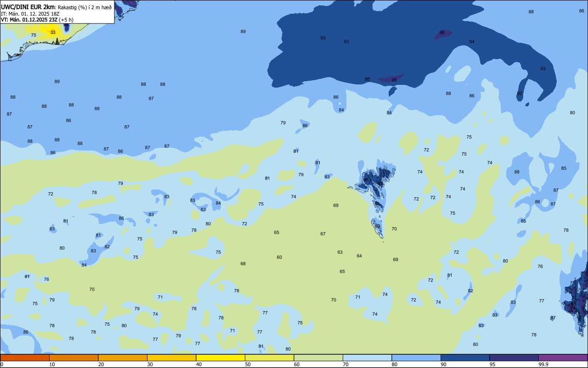The height and width of the screenshot is (368, 588).
Task: Click the '10' legend tick label
Action: (52, 364)
